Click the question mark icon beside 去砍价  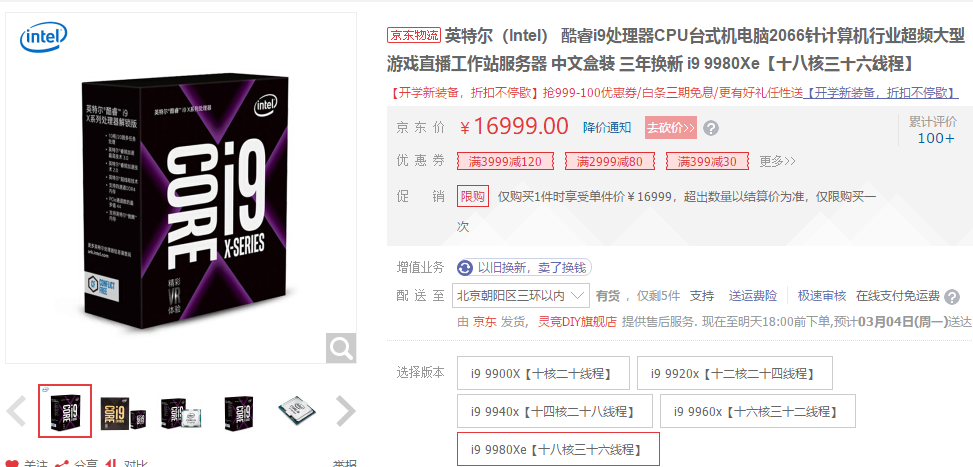(x=711, y=128)
